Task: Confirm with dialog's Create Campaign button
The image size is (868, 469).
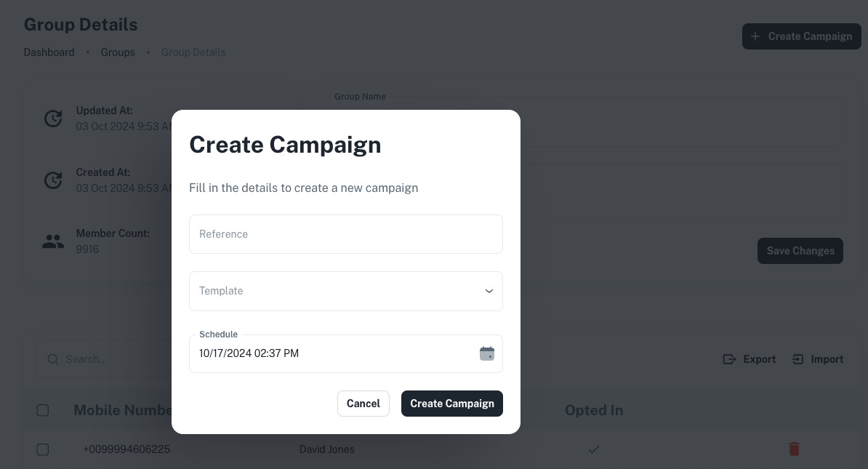Action: 451,404
